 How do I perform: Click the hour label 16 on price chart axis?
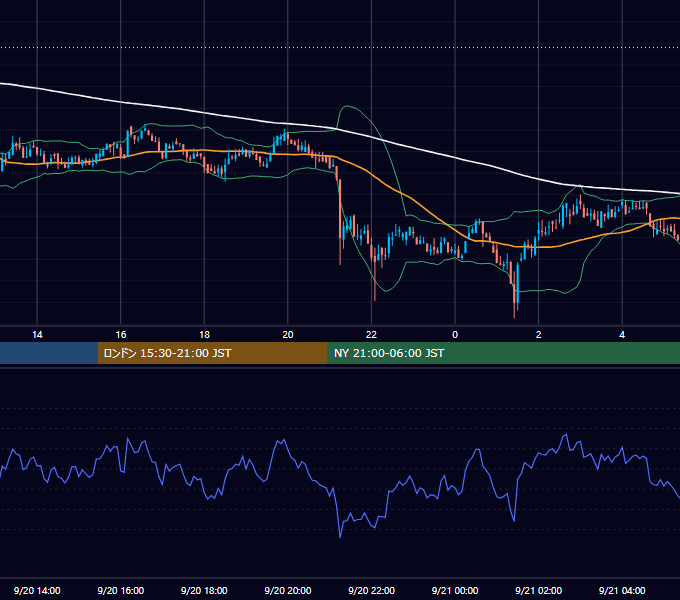(121, 335)
